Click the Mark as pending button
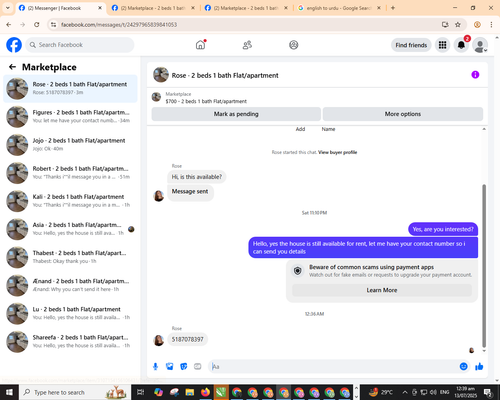 click(236, 114)
